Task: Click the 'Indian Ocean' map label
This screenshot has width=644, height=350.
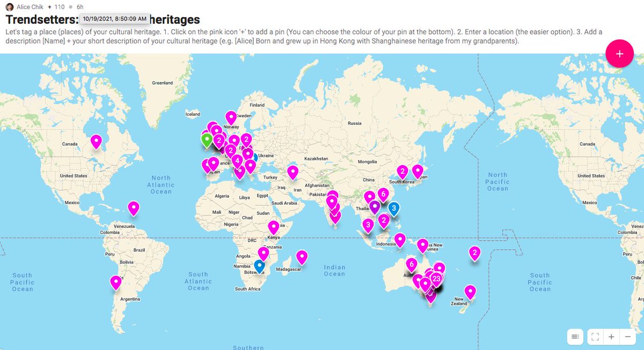Action: click(x=334, y=271)
